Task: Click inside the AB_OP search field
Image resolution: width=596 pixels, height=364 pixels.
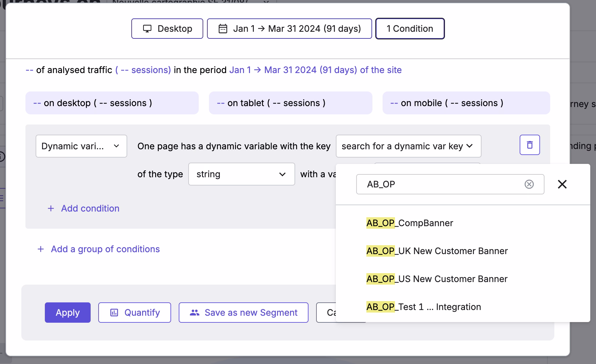Action: pos(439,184)
